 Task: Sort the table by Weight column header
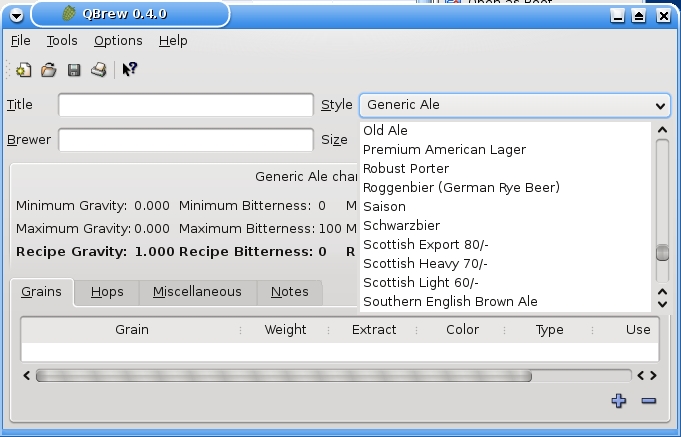[x=285, y=329]
